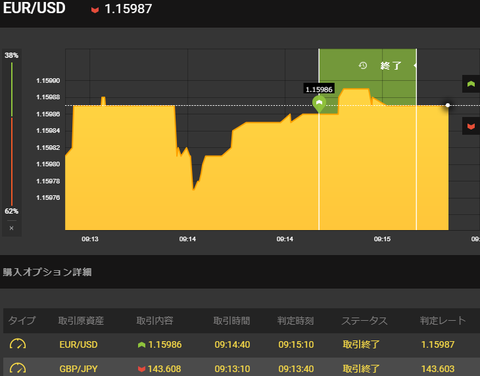Click expiry time 09:15:10

pyautogui.click(x=296, y=344)
